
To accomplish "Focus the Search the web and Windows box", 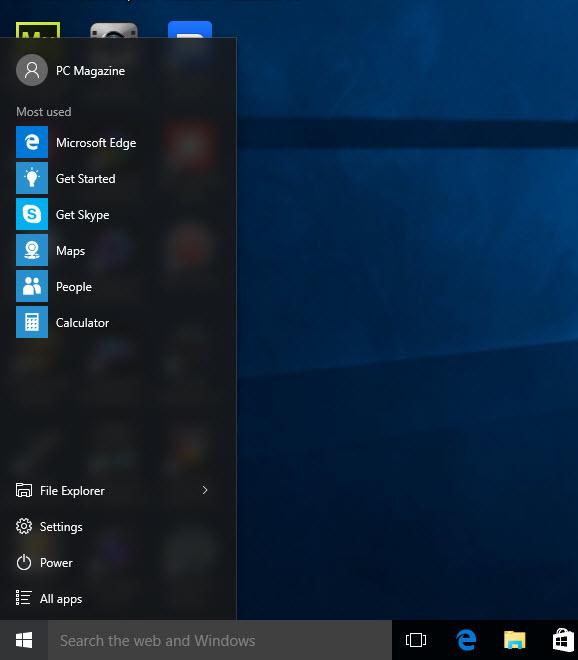I will tap(220, 640).
